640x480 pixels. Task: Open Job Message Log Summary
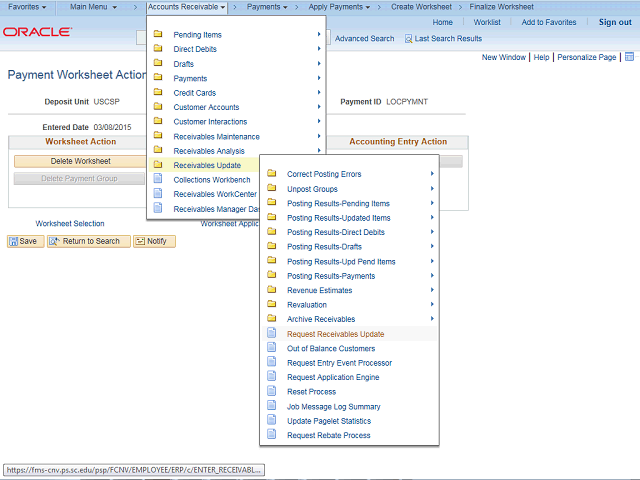pyautogui.click(x=333, y=406)
